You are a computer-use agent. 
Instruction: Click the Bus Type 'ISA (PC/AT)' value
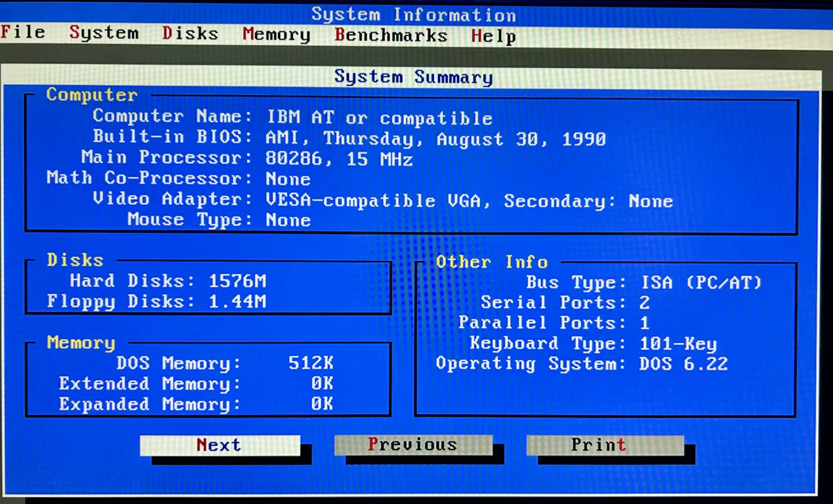coord(701,282)
